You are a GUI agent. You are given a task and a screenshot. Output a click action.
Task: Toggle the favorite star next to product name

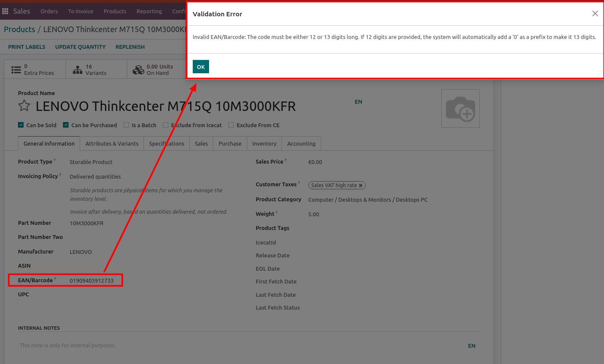click(x=24, y=106)
